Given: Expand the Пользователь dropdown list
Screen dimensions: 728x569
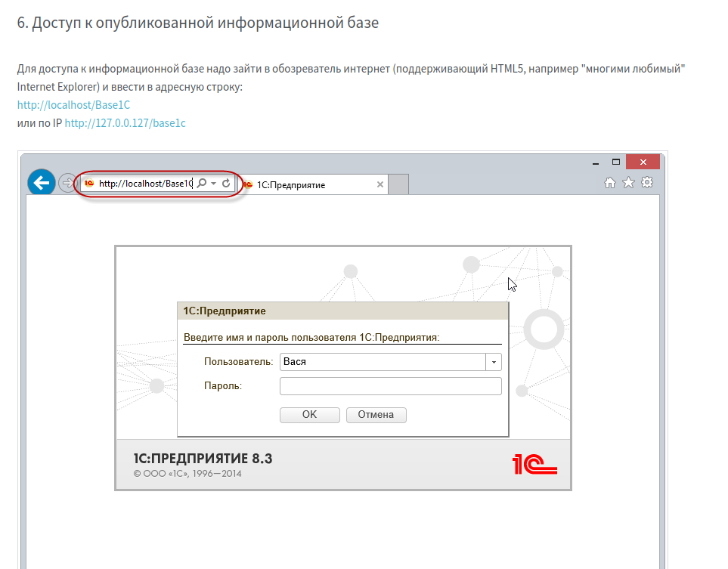Looking at the screenshot, I should click(x=494, y=362).
